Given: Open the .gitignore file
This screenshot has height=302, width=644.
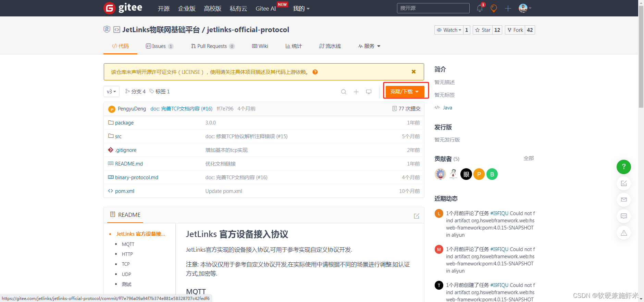Looking at the screenshot, I should (126, 150).
